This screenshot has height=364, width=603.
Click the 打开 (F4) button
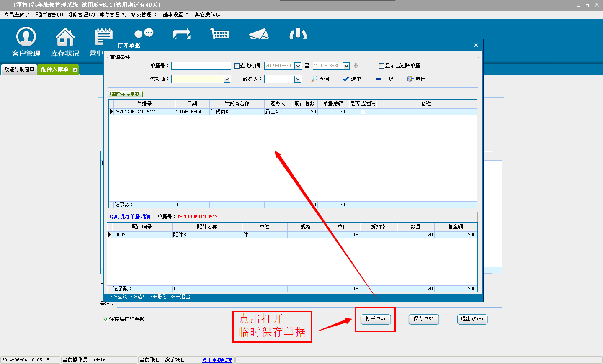click(x=375, y=319)
